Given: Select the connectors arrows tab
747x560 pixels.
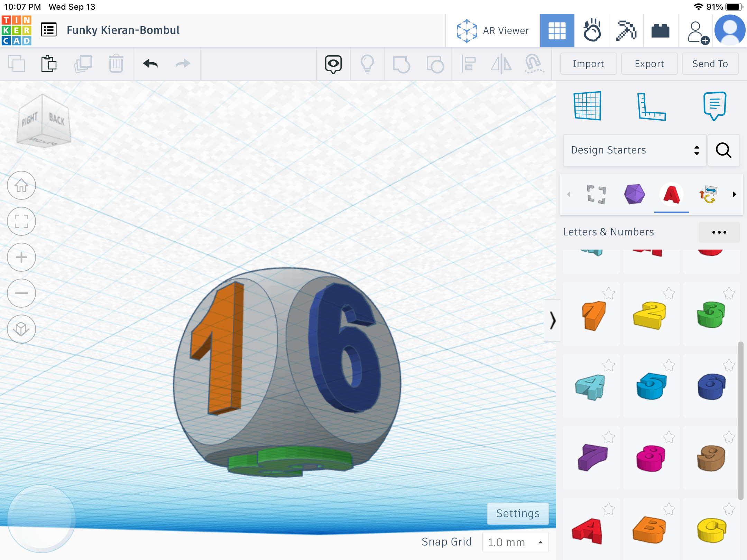Looking at the screenshot, I should (x=708, y=194).
